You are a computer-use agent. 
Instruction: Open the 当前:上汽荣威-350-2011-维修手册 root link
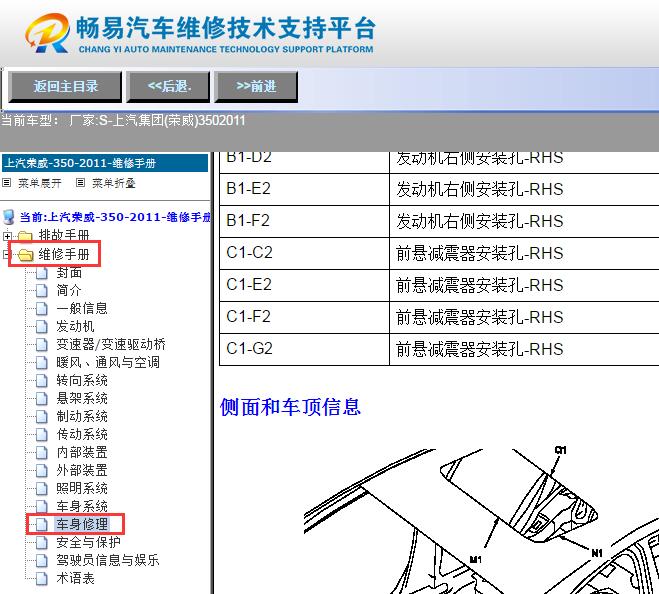(115, 217)
